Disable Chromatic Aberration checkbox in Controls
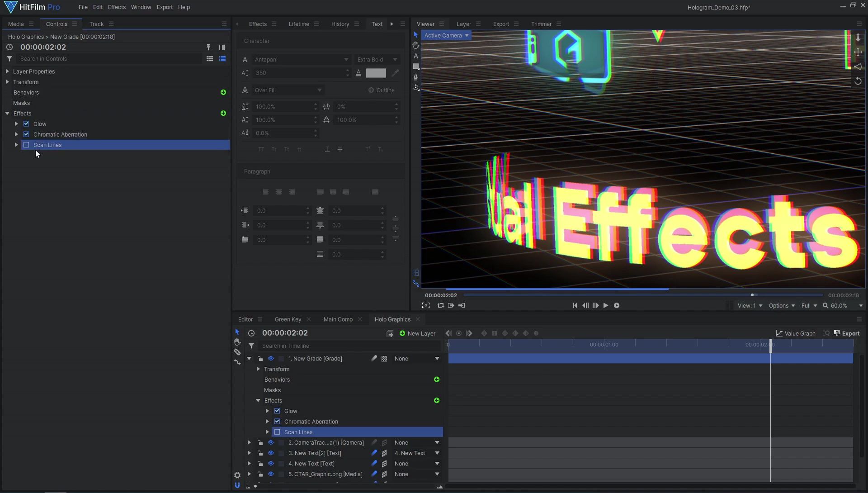 coord(26,134)
